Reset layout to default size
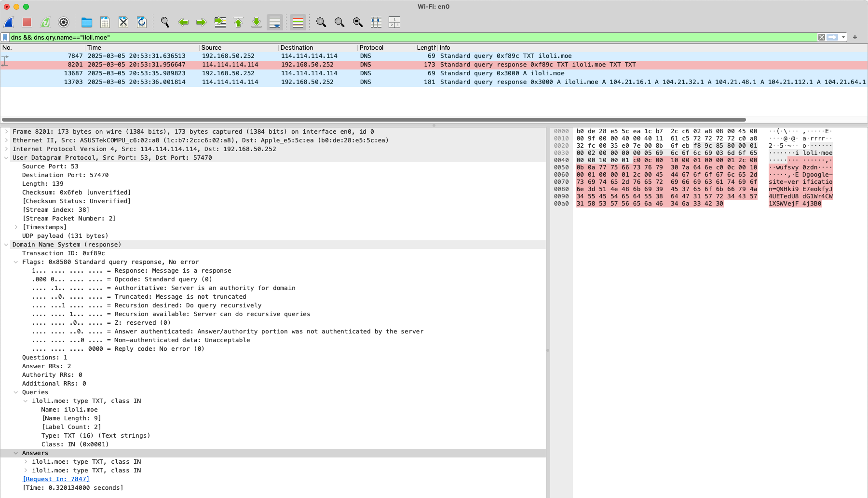This screenshot has width=868, height=498. [x=376, y=22]
